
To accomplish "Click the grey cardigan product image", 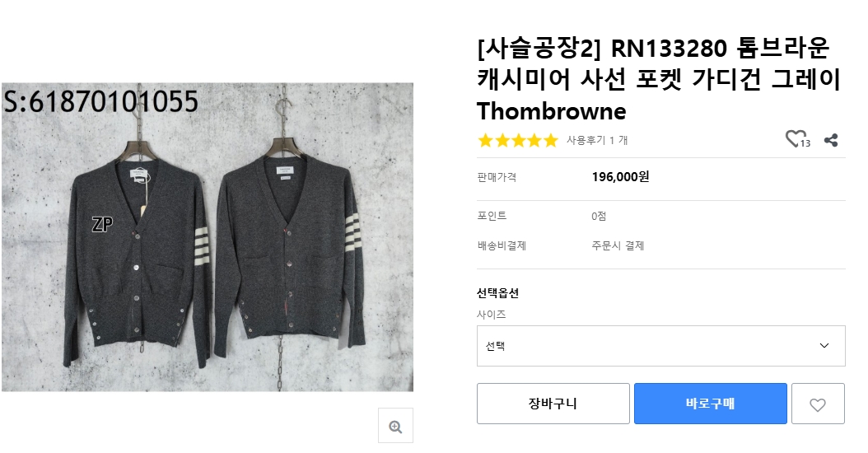I will point(208,237).
